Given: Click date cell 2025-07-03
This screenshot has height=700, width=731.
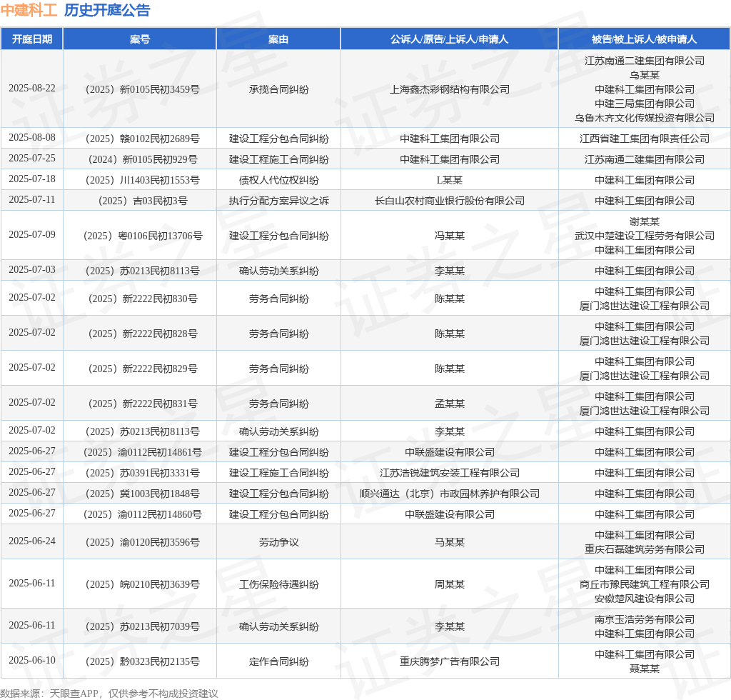Looking at the screenshot, I should [31, 269].
